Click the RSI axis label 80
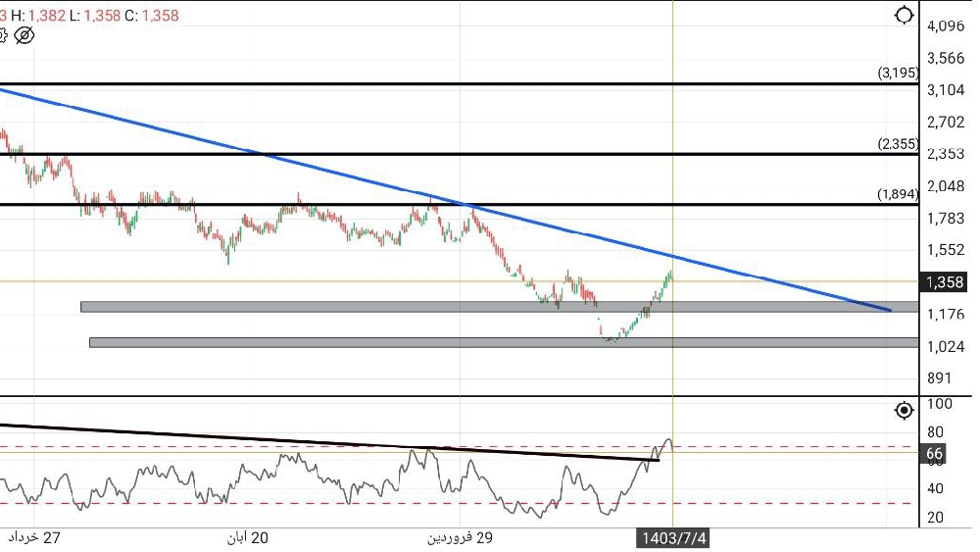This screenshot has height=552, width=980. [935, 432]
